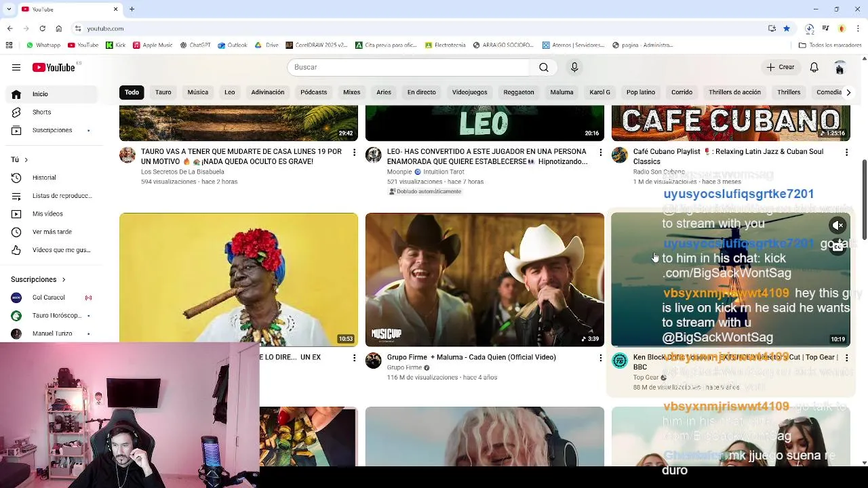Select the En directo filter chip

pyautogui.click(x=421, y=92)
